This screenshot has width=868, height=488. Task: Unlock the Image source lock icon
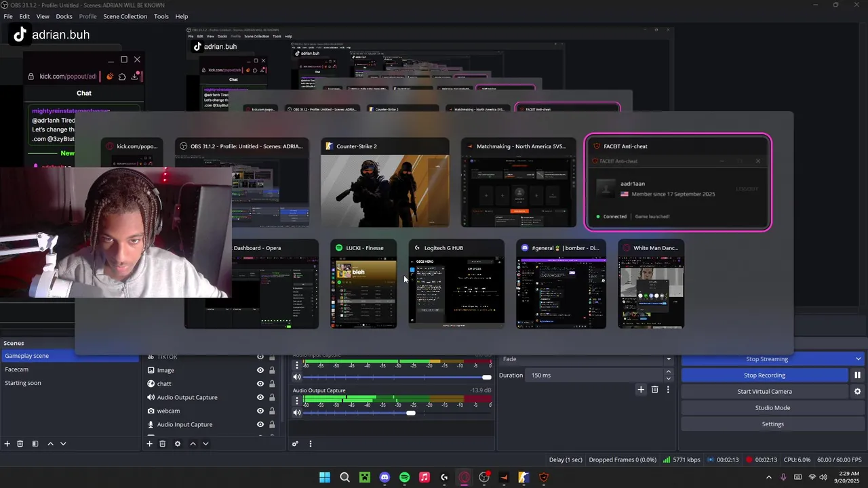tap(272, 370)
